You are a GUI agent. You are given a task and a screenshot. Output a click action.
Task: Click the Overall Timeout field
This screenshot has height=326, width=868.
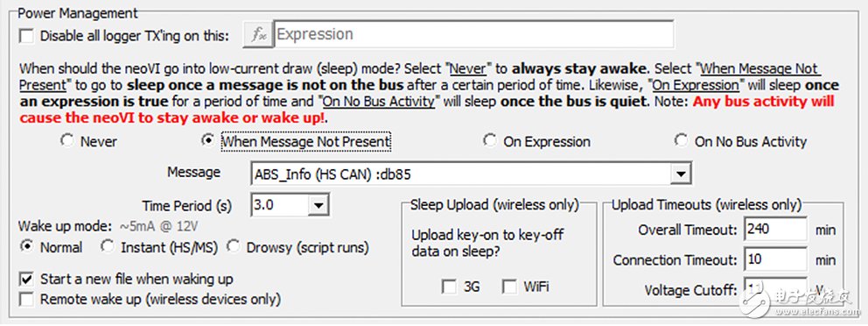(x=775, y=229)
